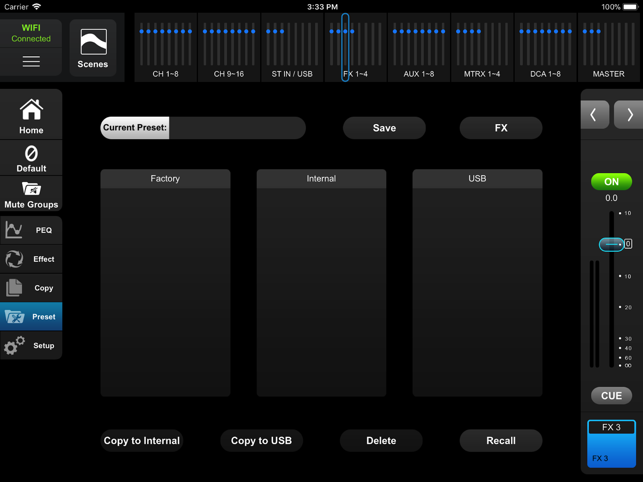Open the hamburger menu under WIFI status
643x482 pixels.
click(x=31, y=62)
